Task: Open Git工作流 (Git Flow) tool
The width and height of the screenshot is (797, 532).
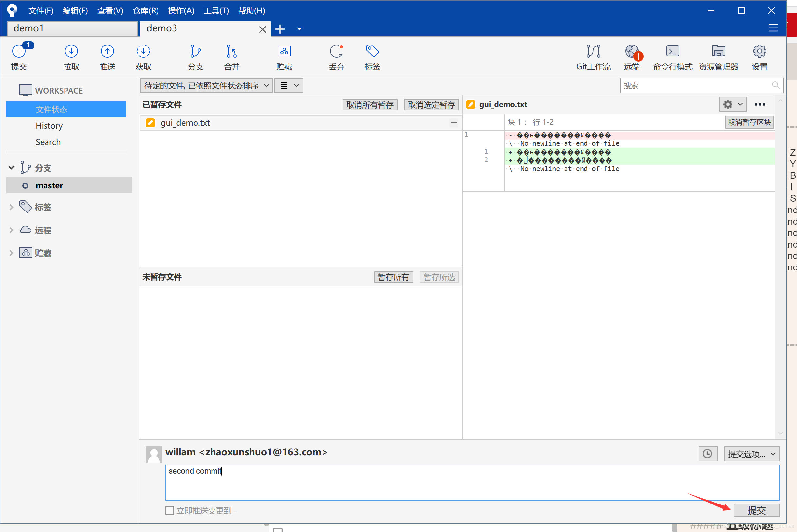Action: click(x=593, y=52)
